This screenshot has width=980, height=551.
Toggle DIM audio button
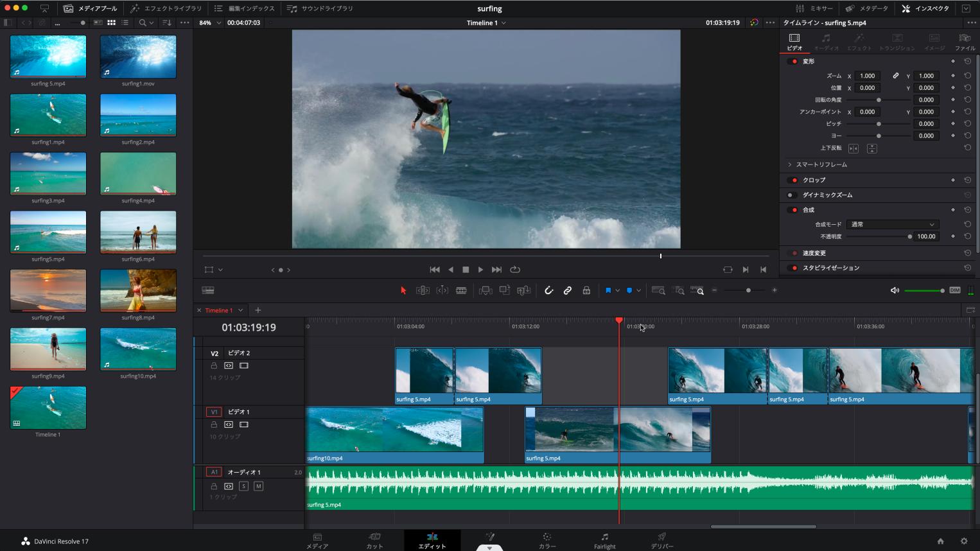[955, 290]
